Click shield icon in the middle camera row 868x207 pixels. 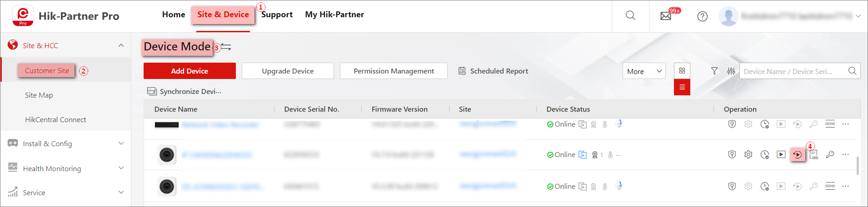coord(732,155)
